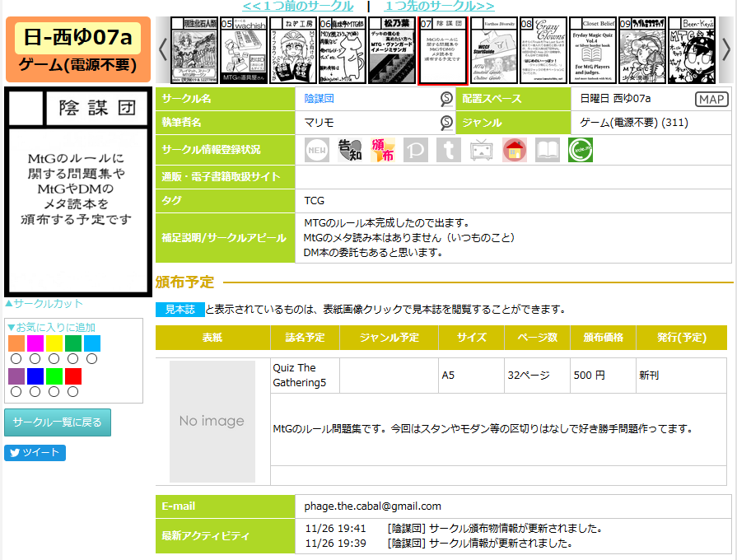Select radio under light blue color
The image size is (737, 560).
click(x=91, y=359)
